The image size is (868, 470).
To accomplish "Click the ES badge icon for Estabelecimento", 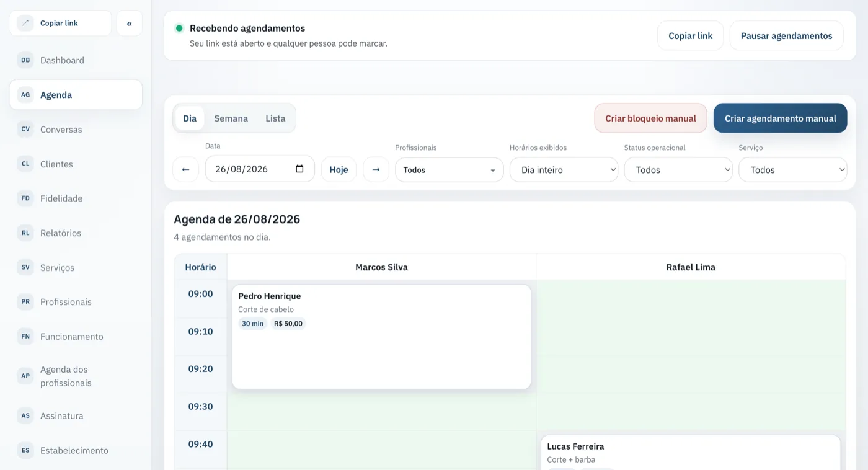I will (x=25, y=451).
